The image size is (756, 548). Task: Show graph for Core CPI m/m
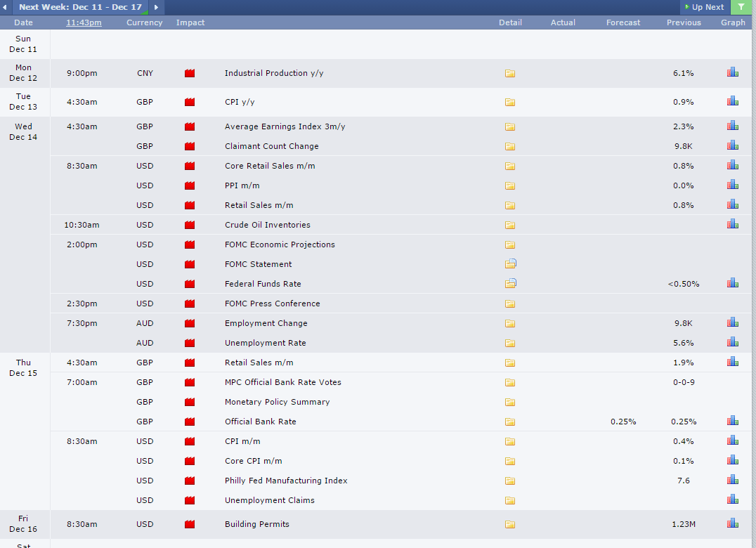click(733, 459)
